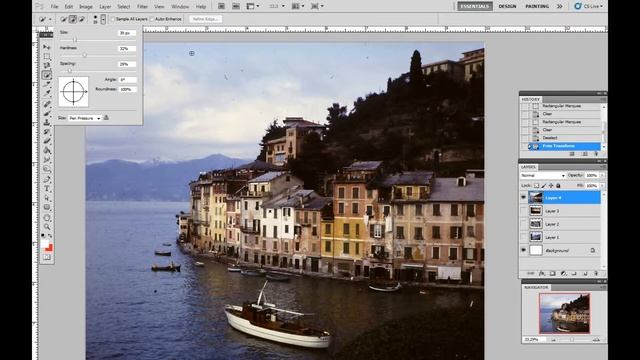Select the Type tool
The width and height of the screenshot is (640, 360).
pyautogui.click(x=47, y=189)
